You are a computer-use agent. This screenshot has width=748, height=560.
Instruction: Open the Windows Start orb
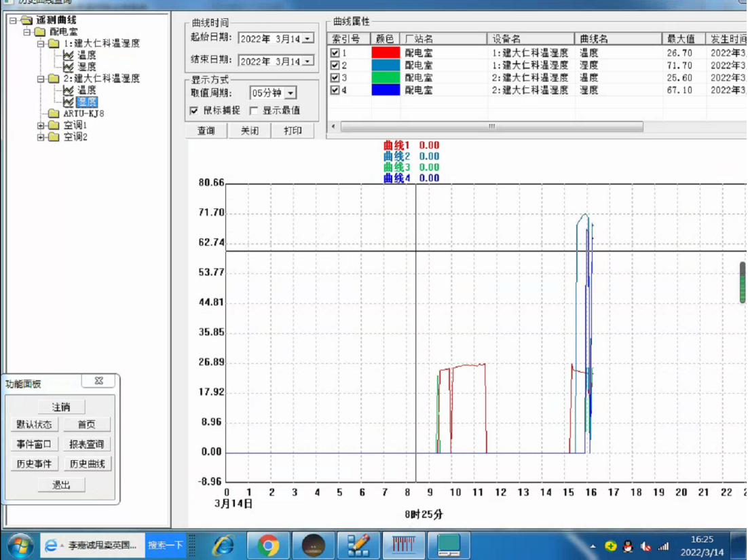pyautogui.click(x=20, y=545)
